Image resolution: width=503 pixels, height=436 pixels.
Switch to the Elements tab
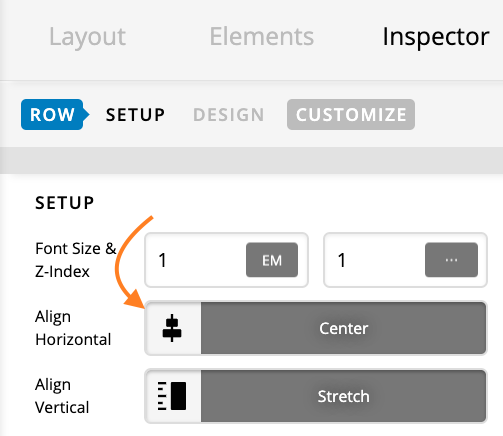click(262, 37)
